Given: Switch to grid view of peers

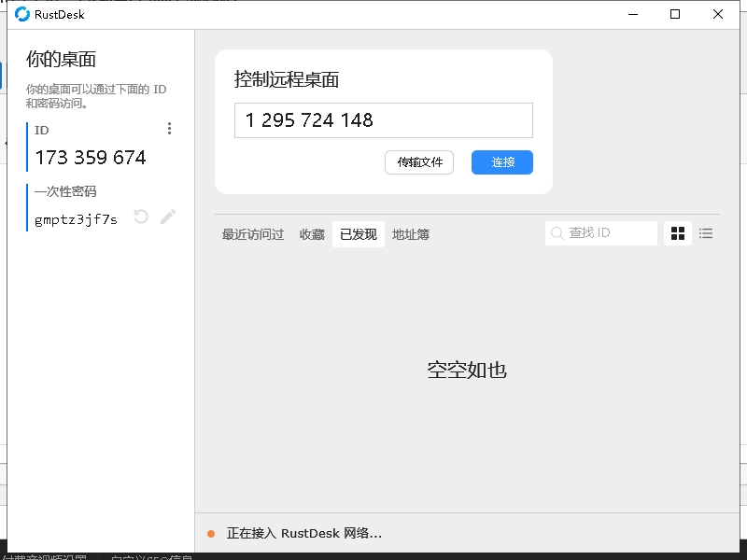Looking at the screenshot, I should (x=678, y=233).
